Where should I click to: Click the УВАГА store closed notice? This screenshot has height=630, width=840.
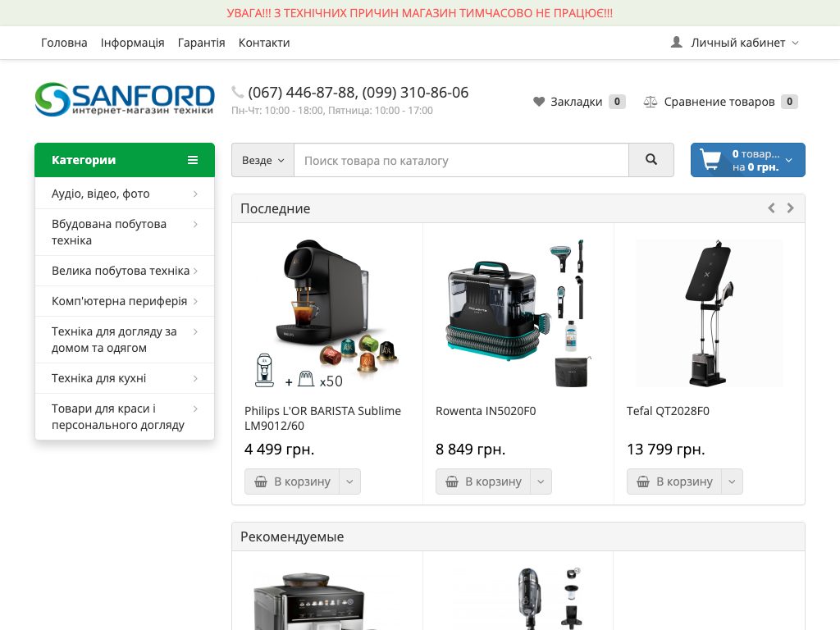point(419,13)
